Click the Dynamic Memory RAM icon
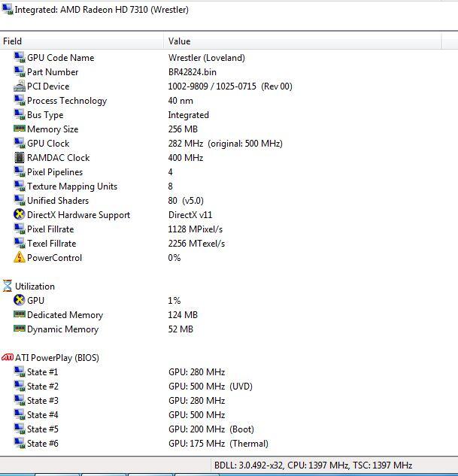This screenshot has width=458, height=476. coord(20,329)
